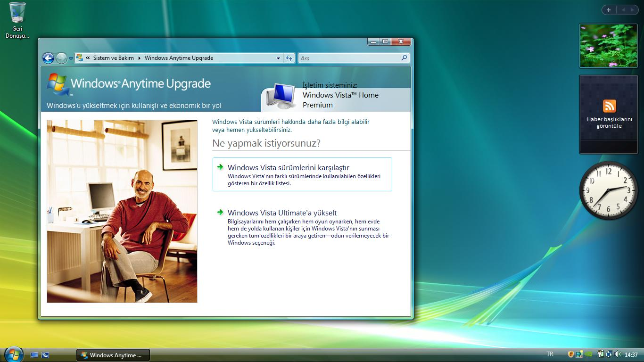The image size is (644, 362).
Task: Open recent pages dropdown beside navigation arrows
Action: pyautogui.click(x=71, y=58)
